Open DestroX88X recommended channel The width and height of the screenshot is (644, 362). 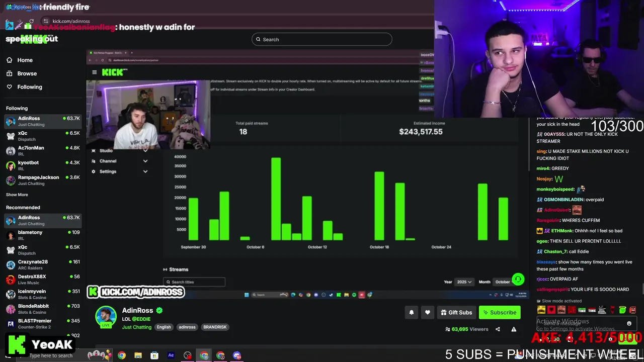pos(43,279)
